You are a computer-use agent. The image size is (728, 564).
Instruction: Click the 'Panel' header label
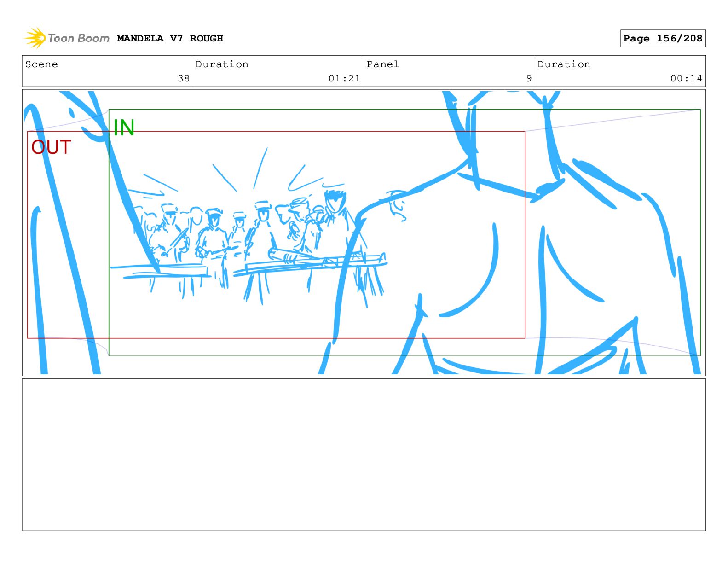tap(382, 64)
